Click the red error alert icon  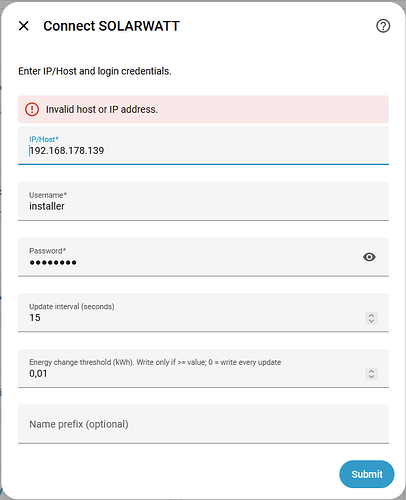[32, 109]
